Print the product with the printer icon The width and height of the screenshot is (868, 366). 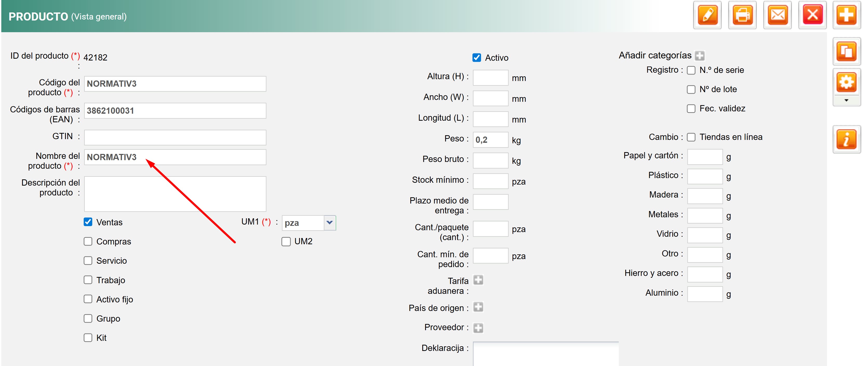tap(742, 15)
